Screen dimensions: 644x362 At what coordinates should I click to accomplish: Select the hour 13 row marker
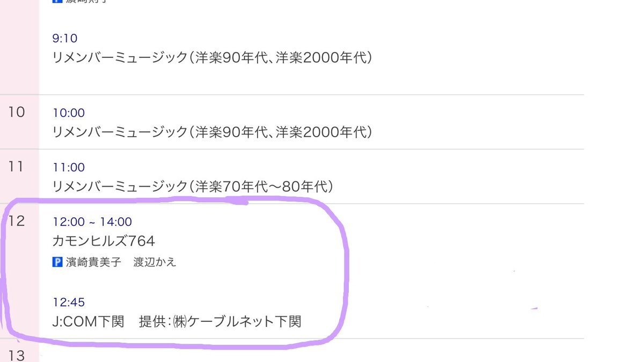click(x=17, y=355)
